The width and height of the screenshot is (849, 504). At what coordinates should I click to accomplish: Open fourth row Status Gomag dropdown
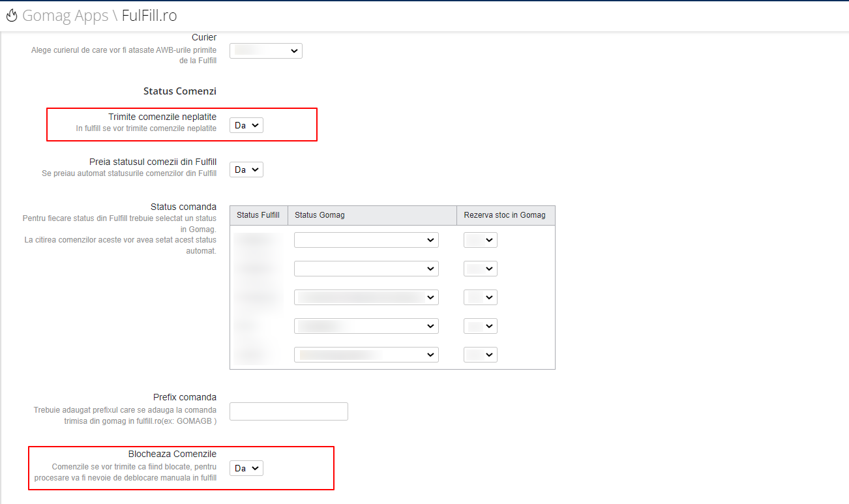pos(366,326)
